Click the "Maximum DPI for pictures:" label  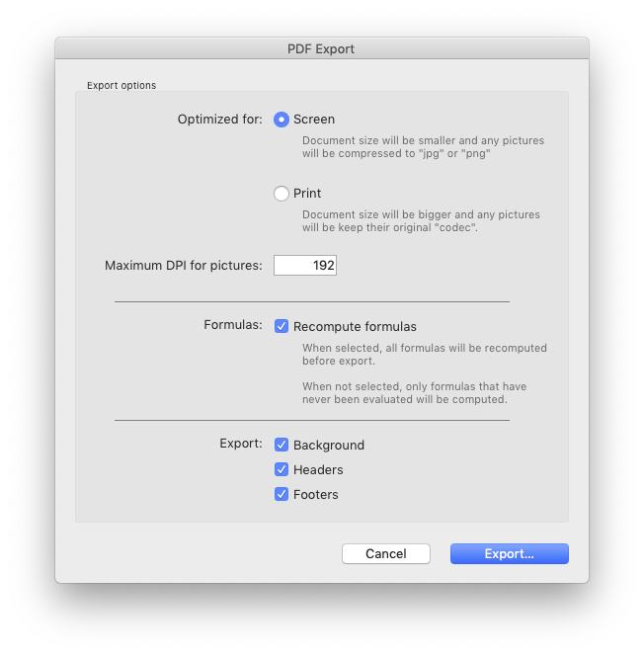(x=184, y=265)
